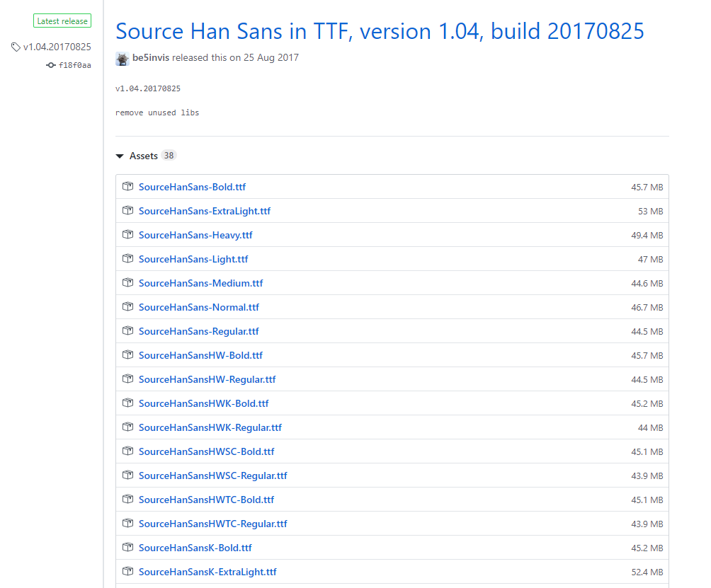Click the 44 MB size of HWK-Regular file

pyautogui.click(x=650, y=427)
